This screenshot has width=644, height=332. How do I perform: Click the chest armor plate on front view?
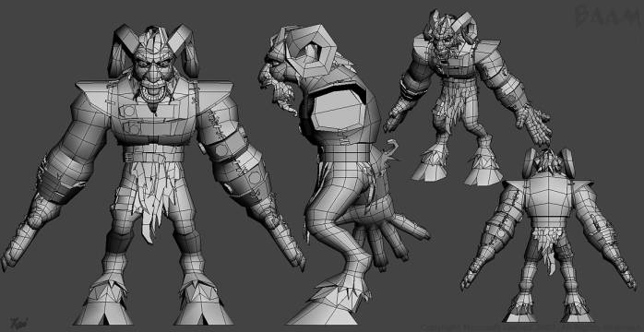point(153,120)
